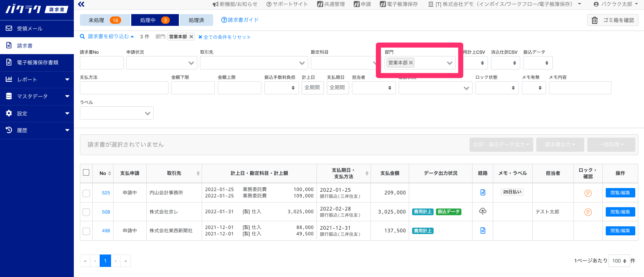This screenshot has height=277, width=644.
Task: Switch to the 未処理 tab
Action: click(105, 20)
